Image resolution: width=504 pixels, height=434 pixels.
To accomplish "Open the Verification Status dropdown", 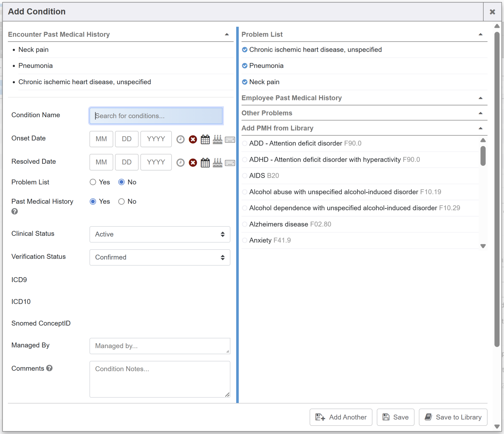I will pyautogui.click(x=160, y=257).
